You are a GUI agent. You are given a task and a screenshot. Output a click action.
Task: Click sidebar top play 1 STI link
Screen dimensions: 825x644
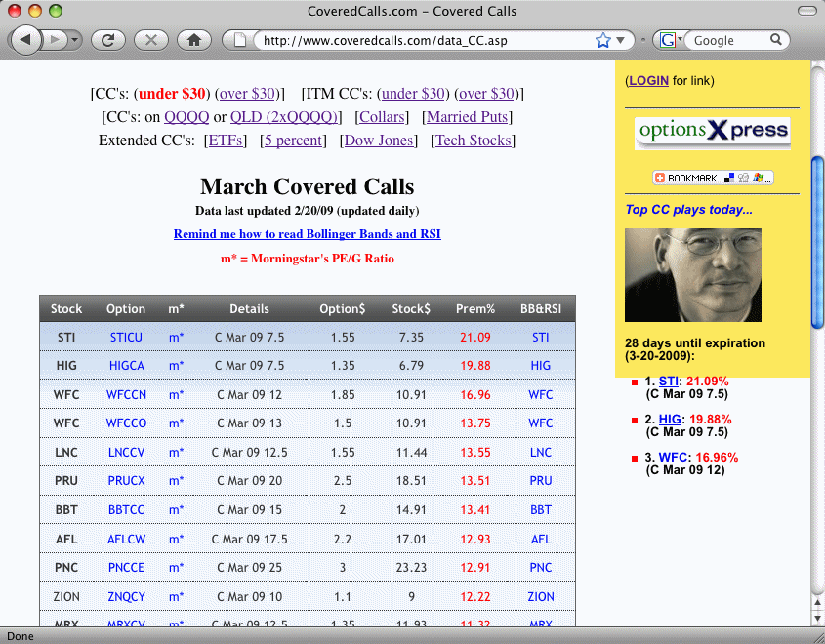668,382
